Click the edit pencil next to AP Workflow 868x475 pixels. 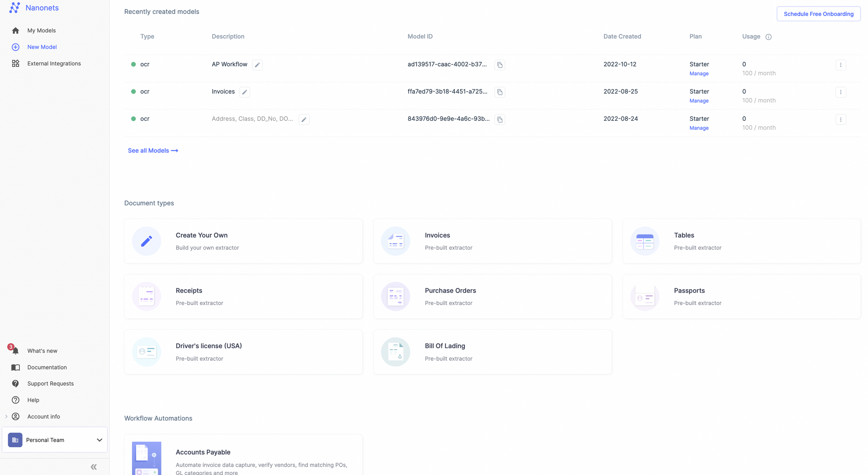pyautogui.click(x=257, y=65)
